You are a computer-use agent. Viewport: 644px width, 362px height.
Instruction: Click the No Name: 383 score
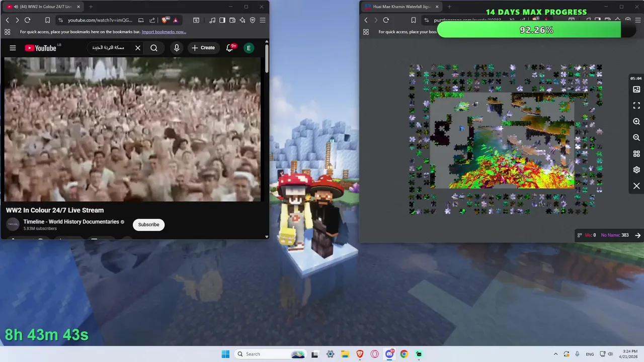(x=615, y=235)
